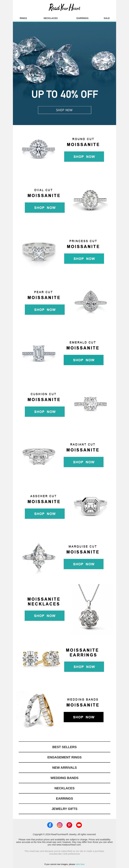Open the Facebook social icon
Image resolution: width=129 pixels, height=868 pixels.
(x=50, y=825)
